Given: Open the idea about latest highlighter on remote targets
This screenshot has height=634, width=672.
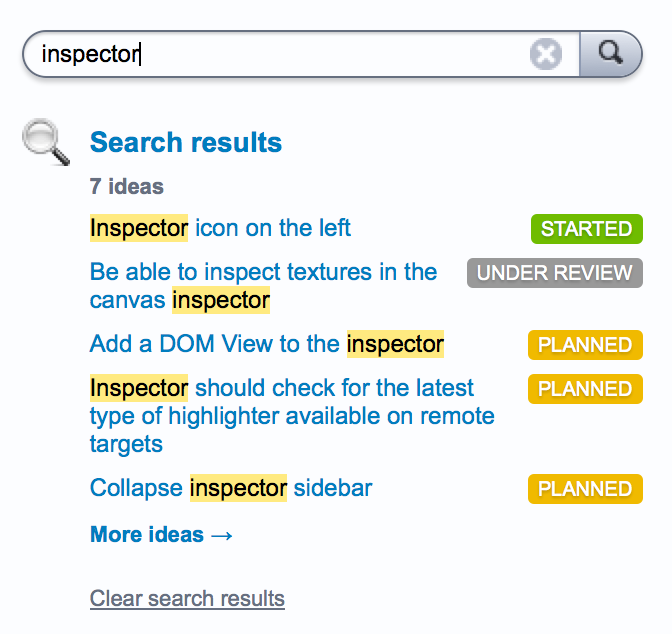Looking at the screenshot, I should pyautogui.click(x=292, y=415).
